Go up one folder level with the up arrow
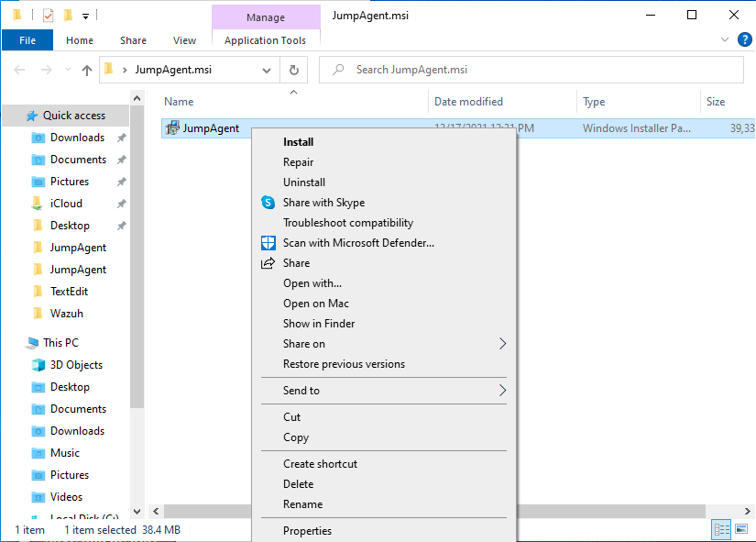756x542 pixels. pos(87,71)
